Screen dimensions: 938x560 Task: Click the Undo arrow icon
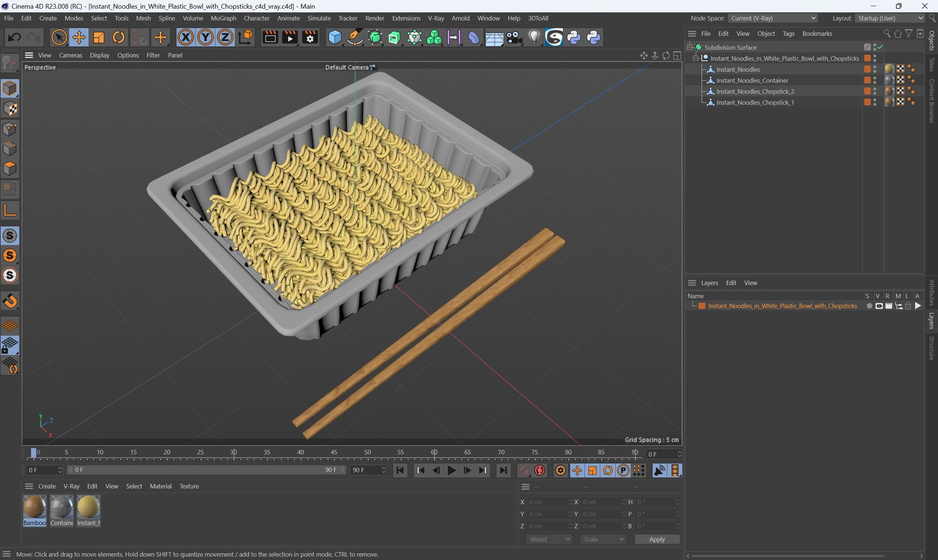tap(15, 37)
